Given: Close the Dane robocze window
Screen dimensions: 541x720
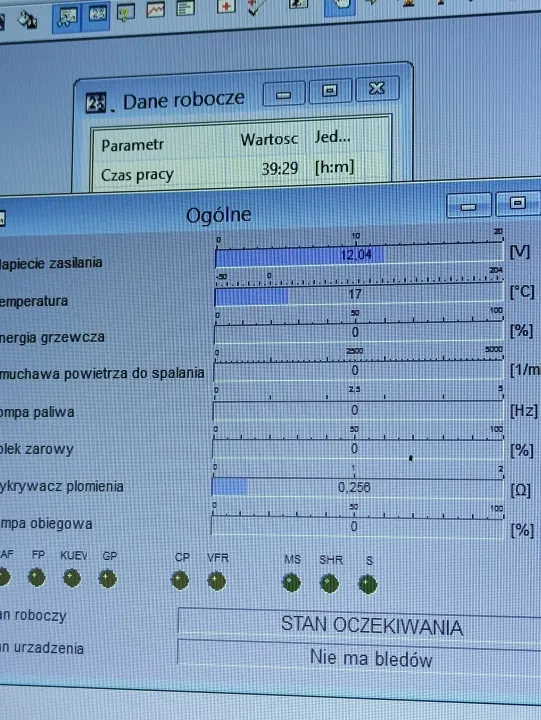Looking at the screenshot, I should pyautogui.click(x=377, y=88).
